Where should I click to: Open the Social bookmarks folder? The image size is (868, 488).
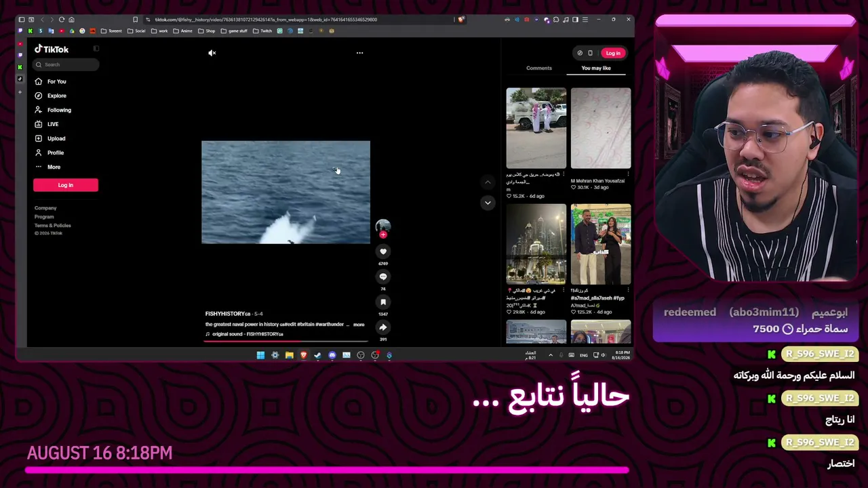pos(136,31)
